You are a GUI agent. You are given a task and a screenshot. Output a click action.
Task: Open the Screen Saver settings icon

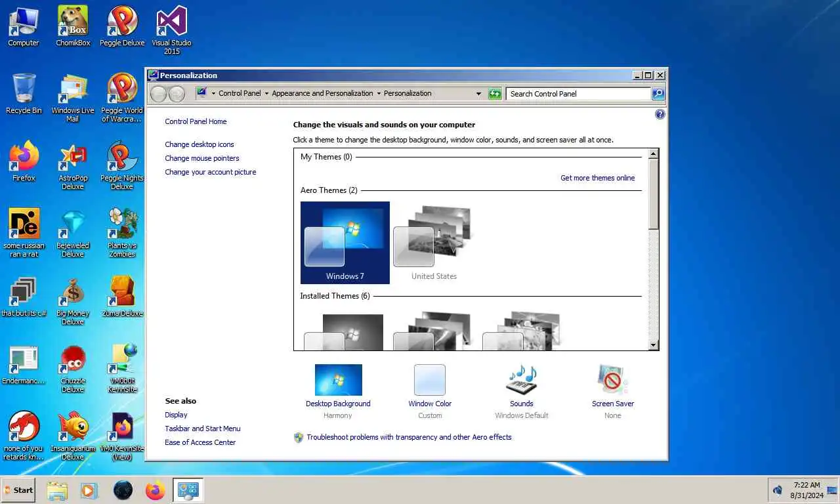[613, 380]
